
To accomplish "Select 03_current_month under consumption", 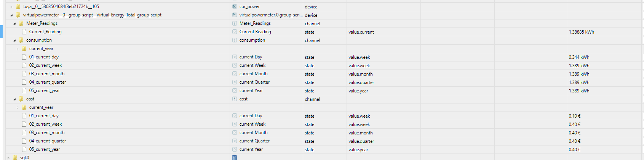I will (x=47, y=74).
